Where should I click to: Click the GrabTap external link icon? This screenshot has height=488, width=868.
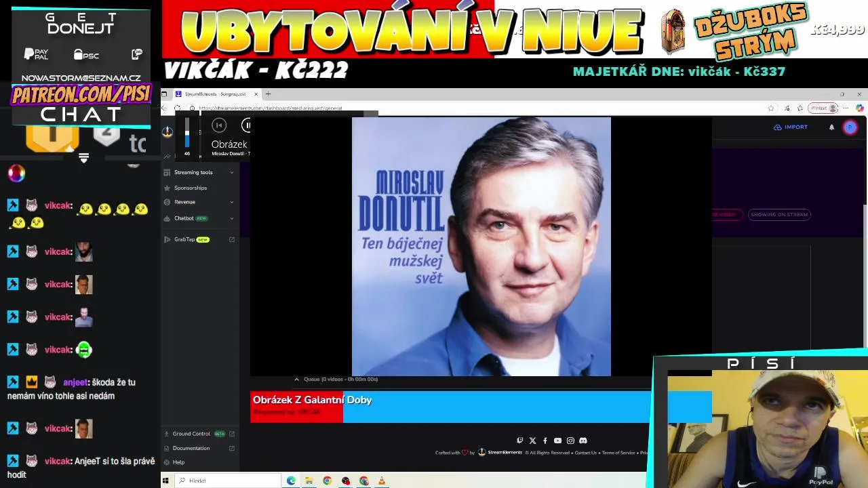[x=232, y=239]
